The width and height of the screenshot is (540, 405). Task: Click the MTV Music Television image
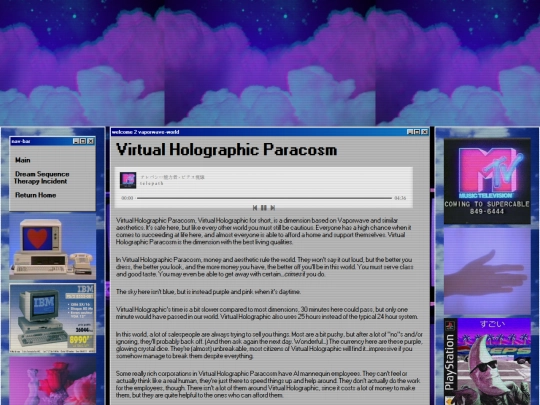click(487, 181)
